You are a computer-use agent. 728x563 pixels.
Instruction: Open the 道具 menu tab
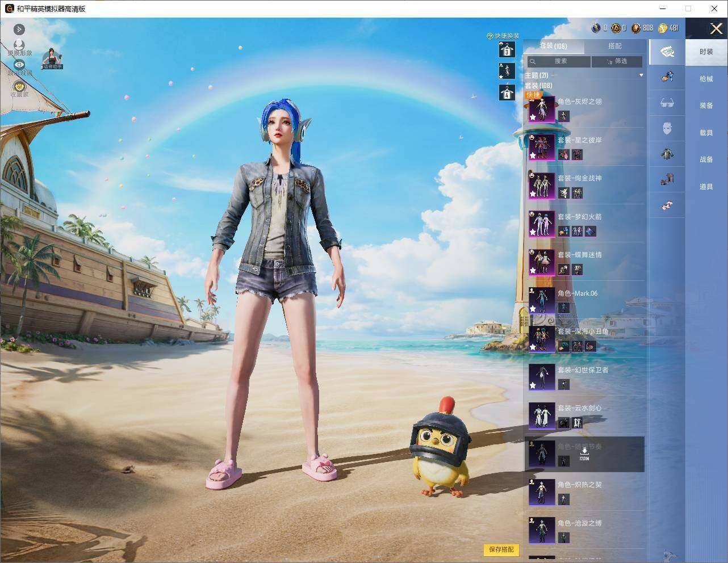tap(706, 187)
